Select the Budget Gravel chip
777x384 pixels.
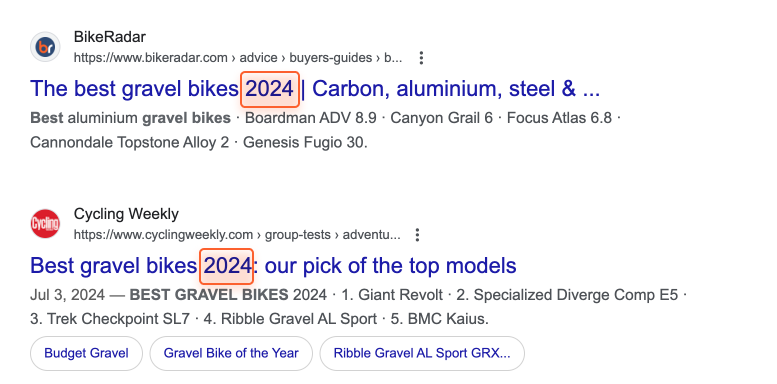point(86,353)
